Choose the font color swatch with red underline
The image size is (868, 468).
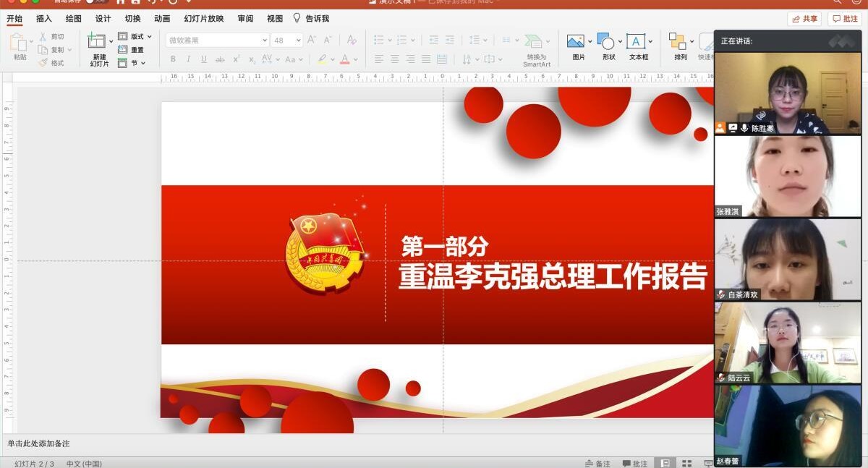point(345,59)
